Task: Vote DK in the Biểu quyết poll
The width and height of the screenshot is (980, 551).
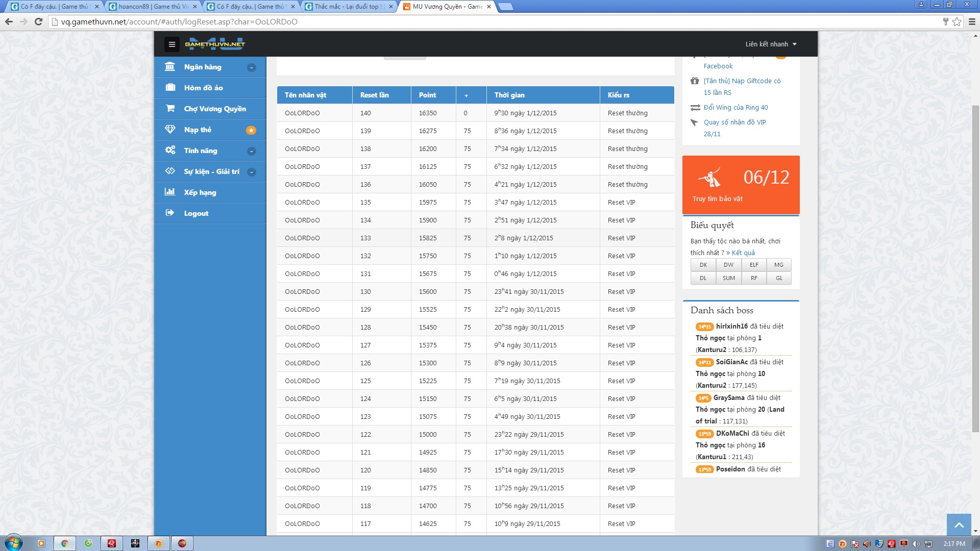Action: click(x=703, y=265)
